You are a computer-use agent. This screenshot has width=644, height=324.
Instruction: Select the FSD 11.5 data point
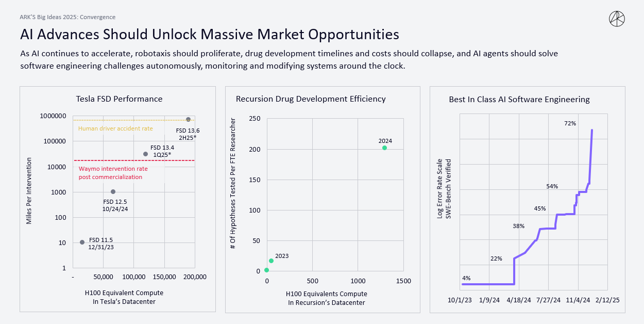(x=82, y=242)
